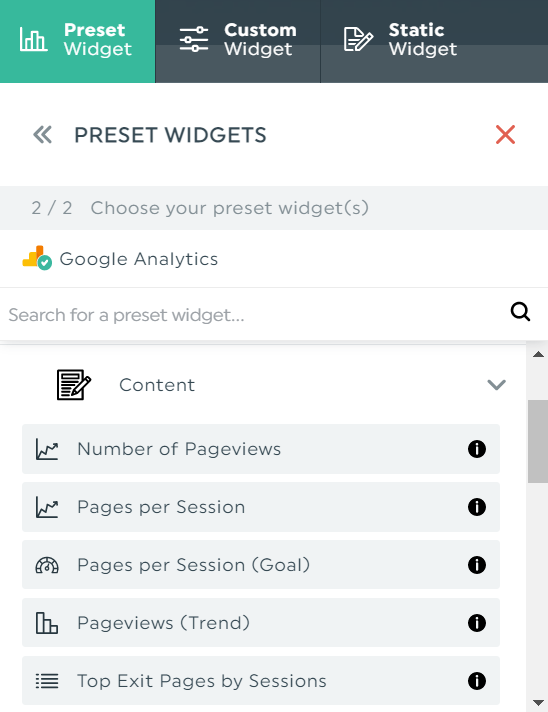The width and height of the screenshot is (548, 712).
Task: Open info for Pages per Session
Action: pos(477,507)
